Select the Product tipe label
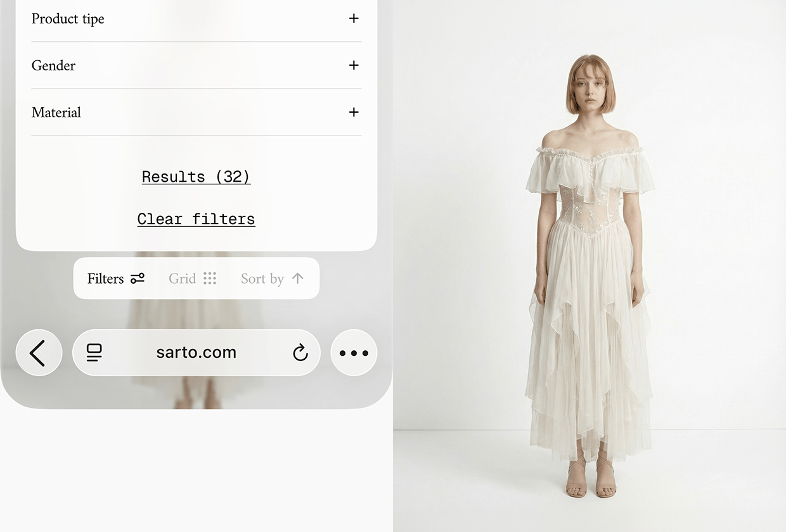 (68, 18)
